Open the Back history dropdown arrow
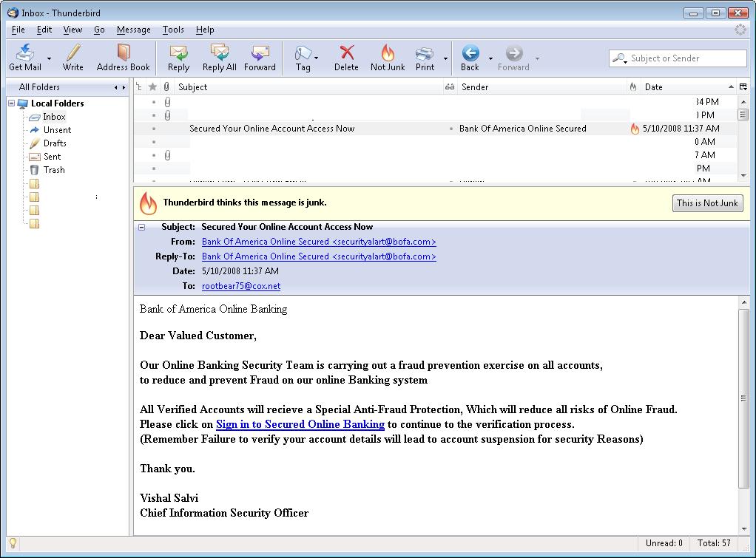 click(491, 58)
